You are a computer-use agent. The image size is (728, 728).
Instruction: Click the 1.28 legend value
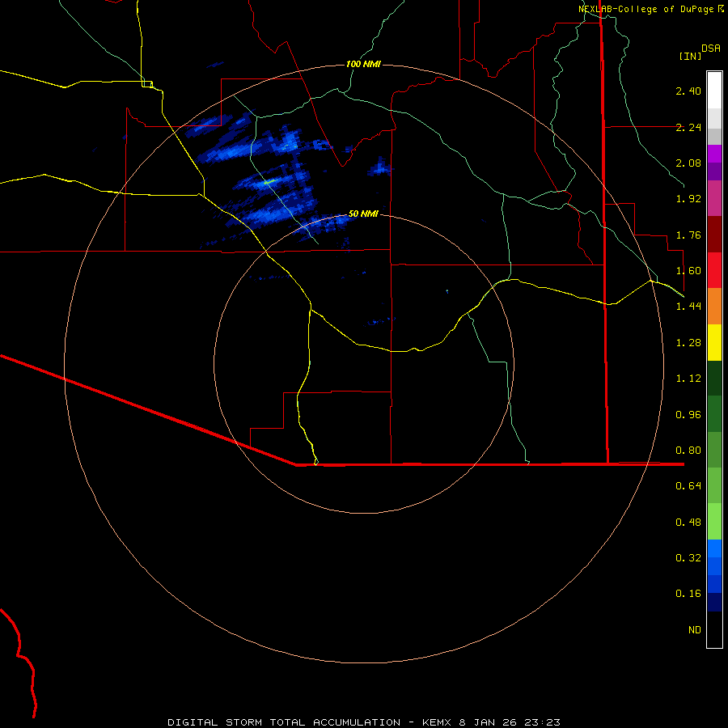pyautogui.click(x=688, y=343)
